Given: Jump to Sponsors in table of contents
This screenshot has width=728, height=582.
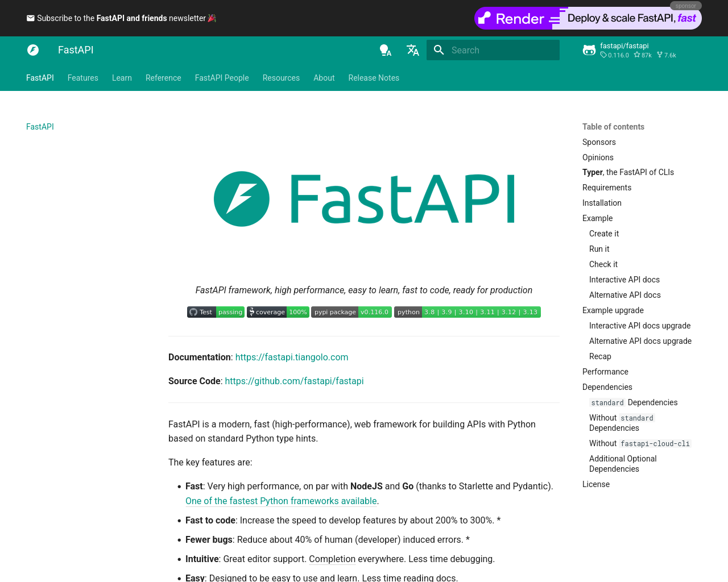Looking at the screenshot, I should (x=599, y=142).
